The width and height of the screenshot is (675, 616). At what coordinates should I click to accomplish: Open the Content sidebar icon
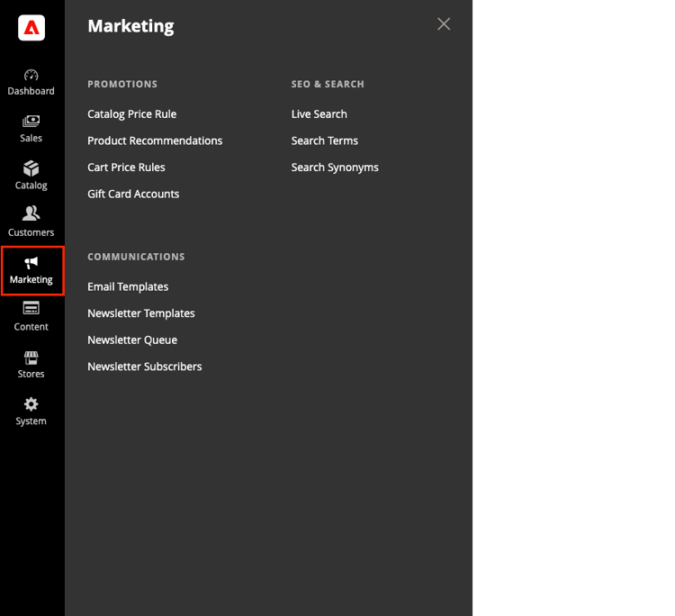[x=31, y=308]
